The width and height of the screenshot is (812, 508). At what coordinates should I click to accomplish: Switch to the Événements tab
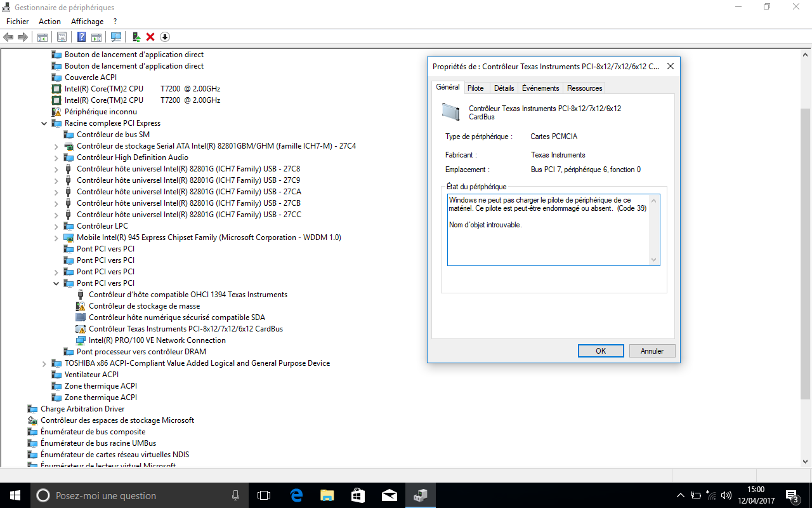(x=540, y=88)
